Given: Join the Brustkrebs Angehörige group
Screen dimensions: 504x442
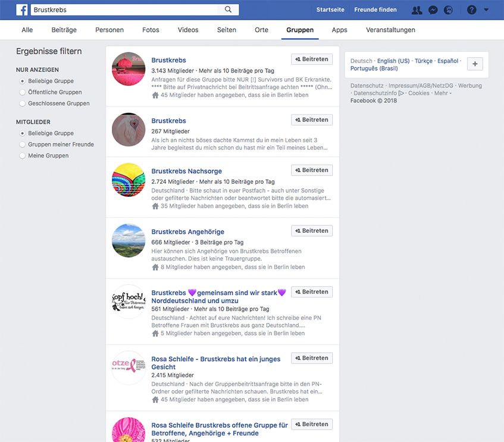Looking at the screenshot, I should [312, 231].
